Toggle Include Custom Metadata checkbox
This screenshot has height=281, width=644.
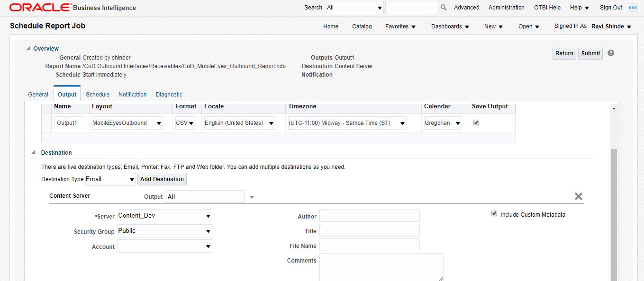[495, 214]
